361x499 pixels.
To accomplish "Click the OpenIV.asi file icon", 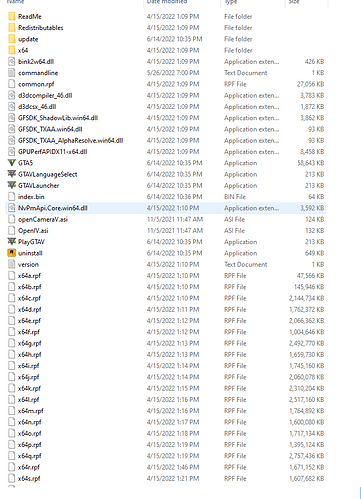I will [12, 231].
